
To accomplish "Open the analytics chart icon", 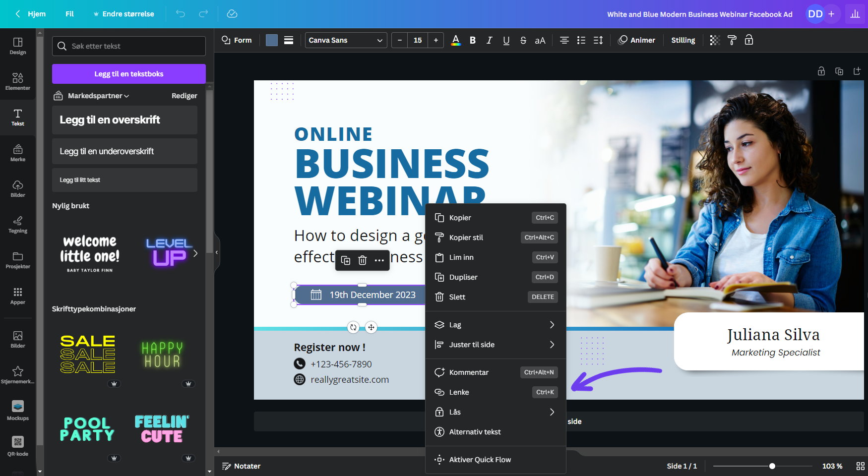I will [x=855, y=14].
